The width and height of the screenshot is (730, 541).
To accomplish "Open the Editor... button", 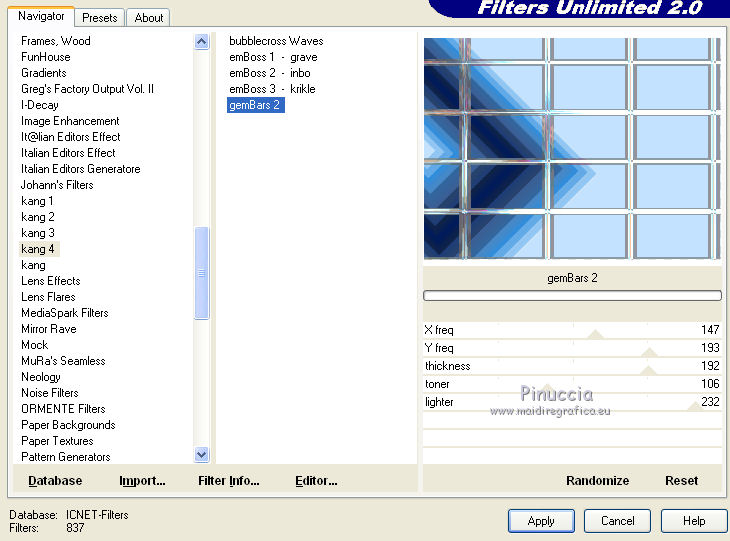I will pyautogui.click(x=316, y=480).
